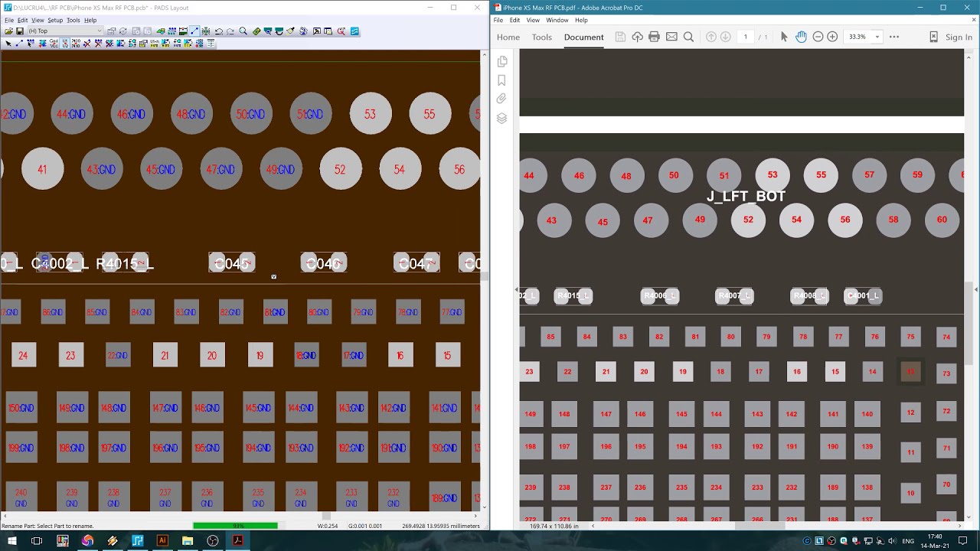
Task: Click pad 53 in the PADS layout
Action: 371,114
